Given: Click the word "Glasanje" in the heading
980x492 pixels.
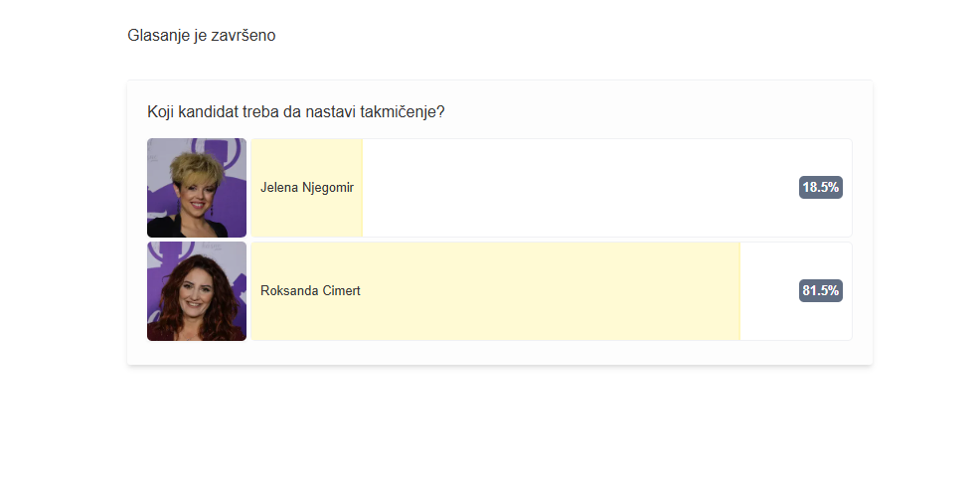Looking at the screenshot, I should click(x=158, y=36).
